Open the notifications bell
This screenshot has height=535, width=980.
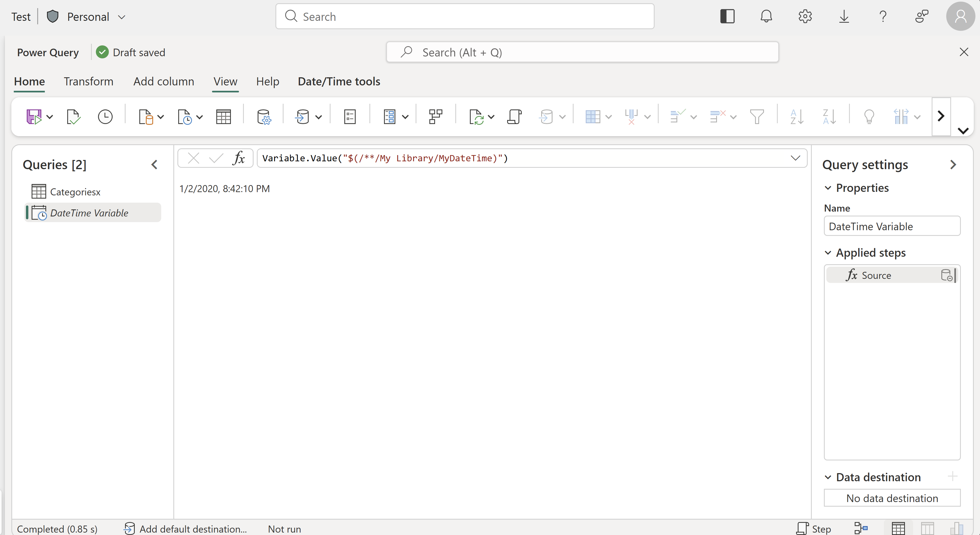point(766,16)
